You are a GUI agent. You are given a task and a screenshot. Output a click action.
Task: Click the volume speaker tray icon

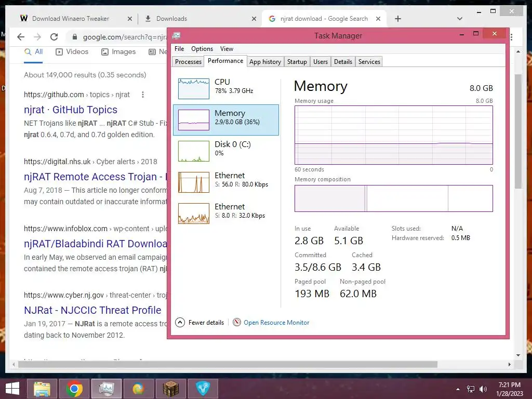[x=483, y=389]
